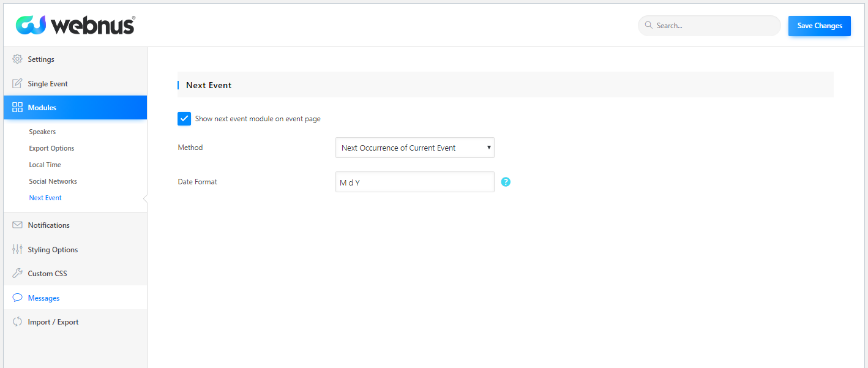Select Local Time in sidebar
Viewport: 868px width, 368px height.
click(45, 165)
